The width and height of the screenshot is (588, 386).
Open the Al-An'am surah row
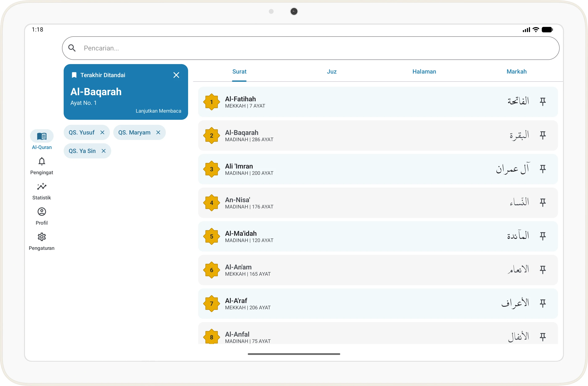click(378, 270)
